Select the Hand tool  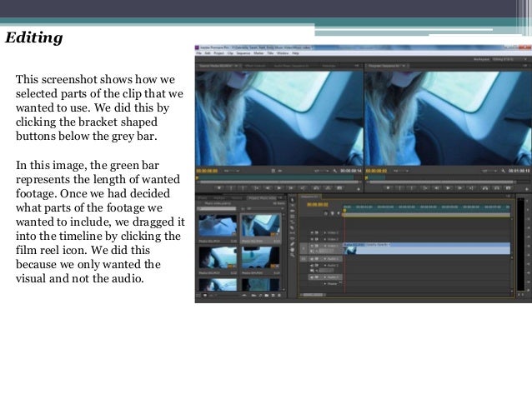(293, 250)
